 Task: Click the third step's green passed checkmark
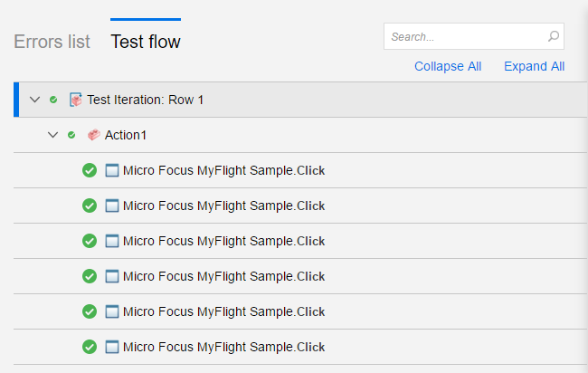coord(90,241)
